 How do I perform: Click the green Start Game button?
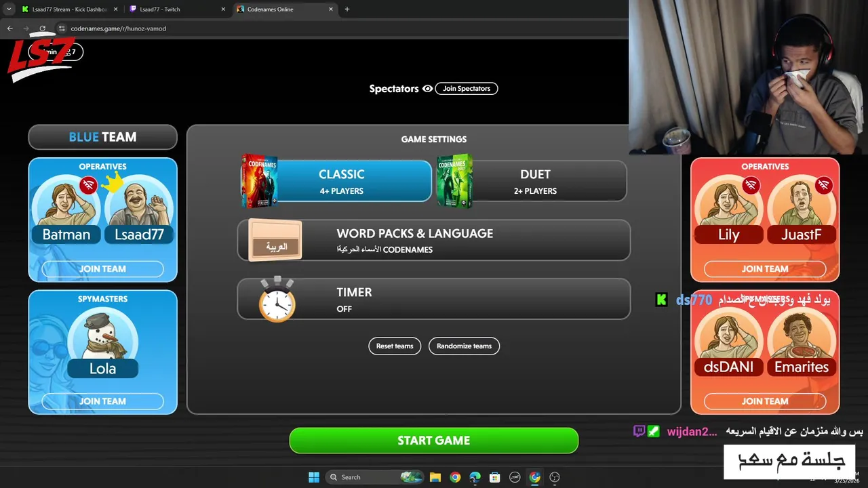click(434, 441)
